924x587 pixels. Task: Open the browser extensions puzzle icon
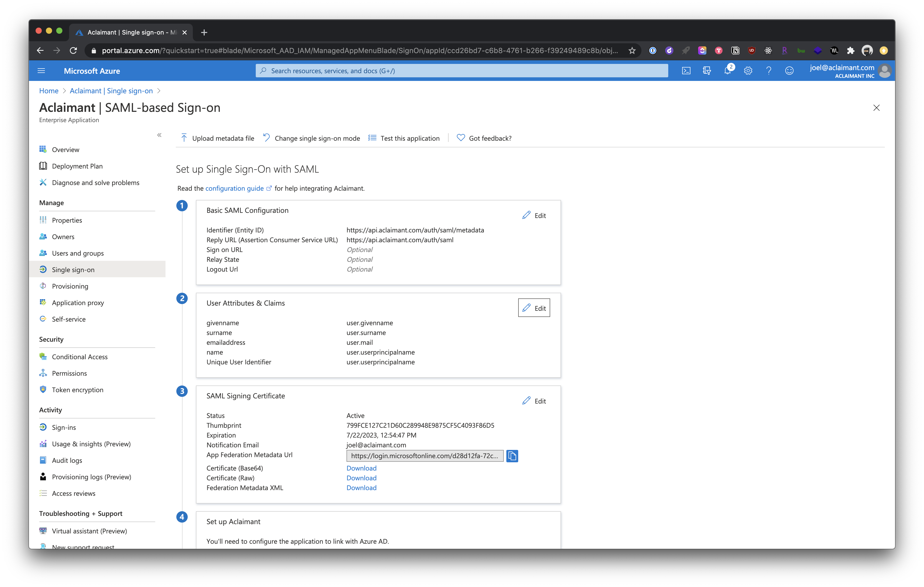(850, 51)
